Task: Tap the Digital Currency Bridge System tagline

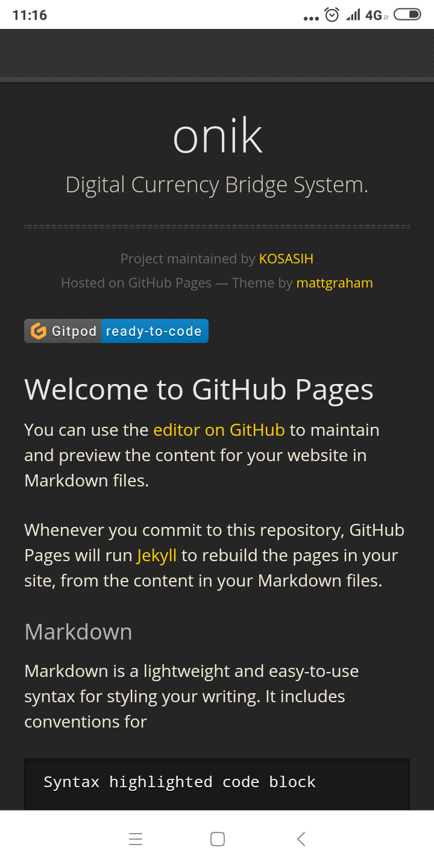Action: click(217, 185)
